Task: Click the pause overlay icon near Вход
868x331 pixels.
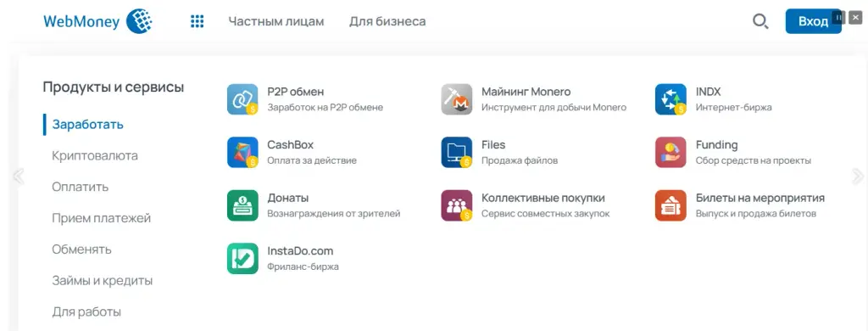Action: pos(838,17)
